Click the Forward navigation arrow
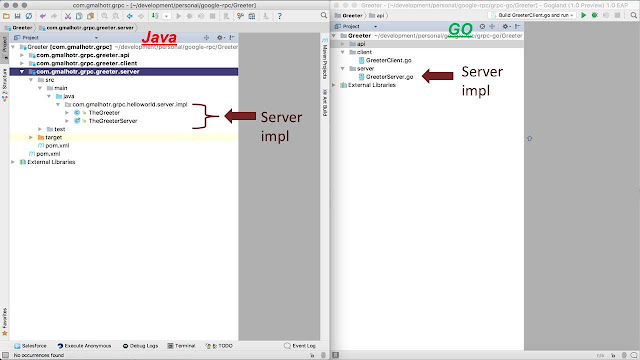Image resolution: width=640 pixels, height=360 pixels. (141, 16)
